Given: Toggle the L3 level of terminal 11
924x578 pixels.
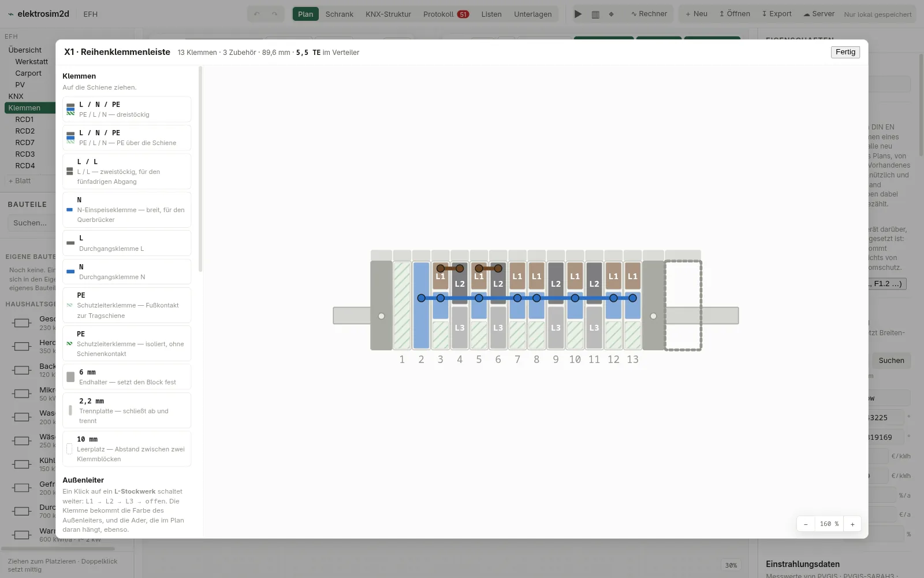Looking at the screenshot, I should pos(594,328).
